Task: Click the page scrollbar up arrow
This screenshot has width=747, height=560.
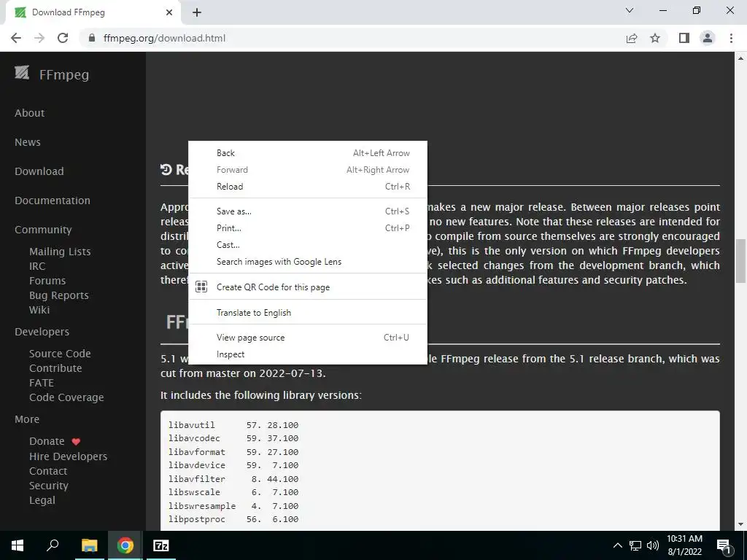Action: pos(741,58)
